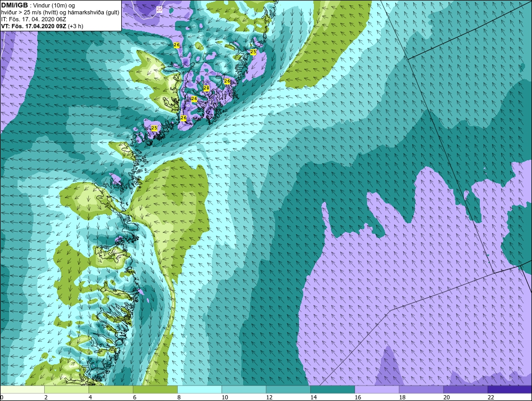532x401 pixels.
Task: Click the yellow 28 max gust label
Action: point(206,88)
